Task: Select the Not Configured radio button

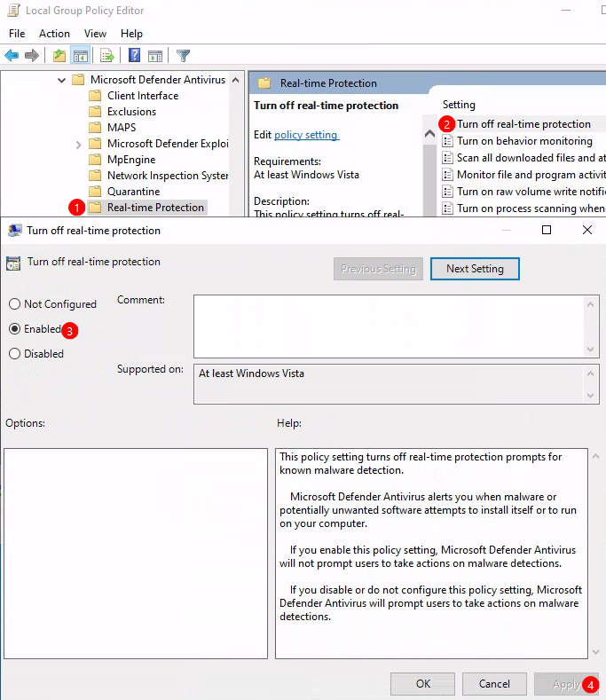Action: click(15, 304)
